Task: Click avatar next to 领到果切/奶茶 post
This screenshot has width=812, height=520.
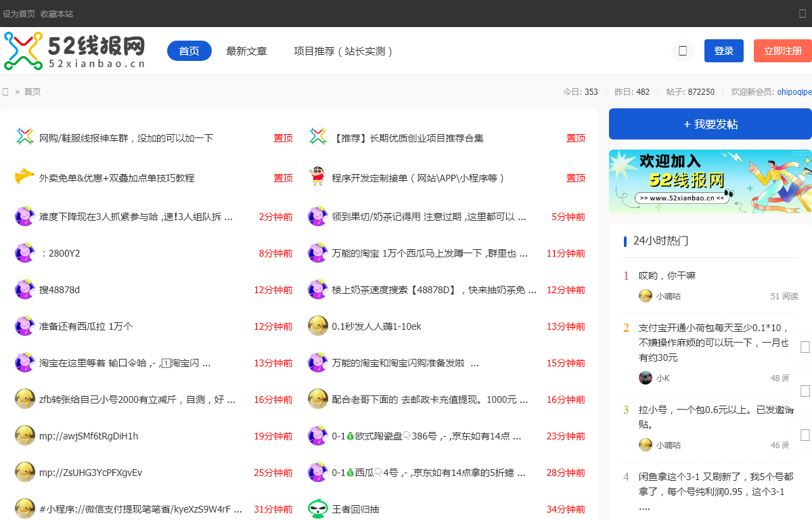Action: (318, 216)
